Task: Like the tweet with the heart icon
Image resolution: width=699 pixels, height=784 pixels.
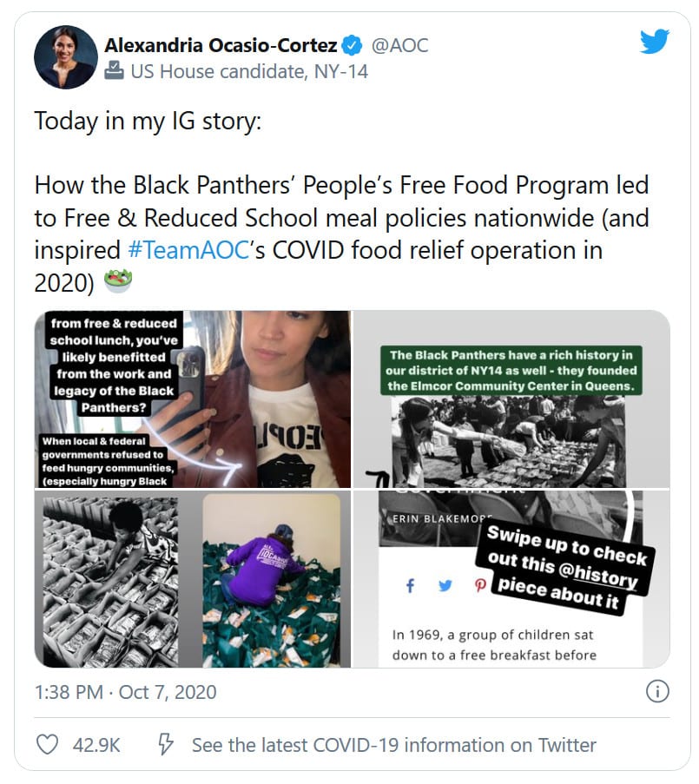Action: pos(47,745)
